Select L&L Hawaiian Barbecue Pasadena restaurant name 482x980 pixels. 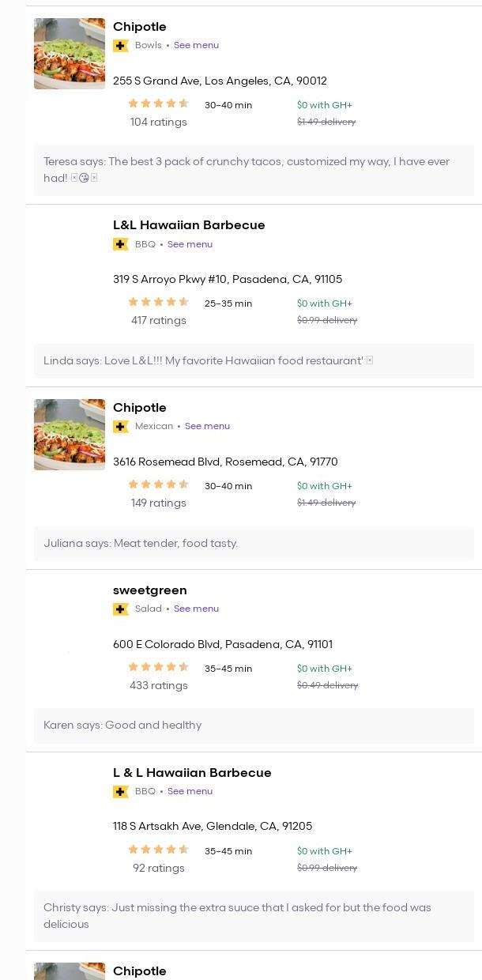click(189, 225)
